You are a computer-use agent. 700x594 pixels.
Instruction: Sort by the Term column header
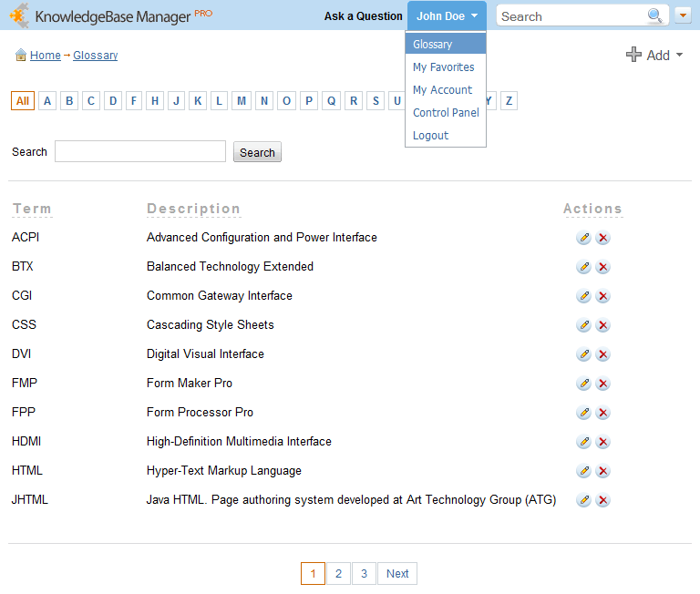coord(32,209)
